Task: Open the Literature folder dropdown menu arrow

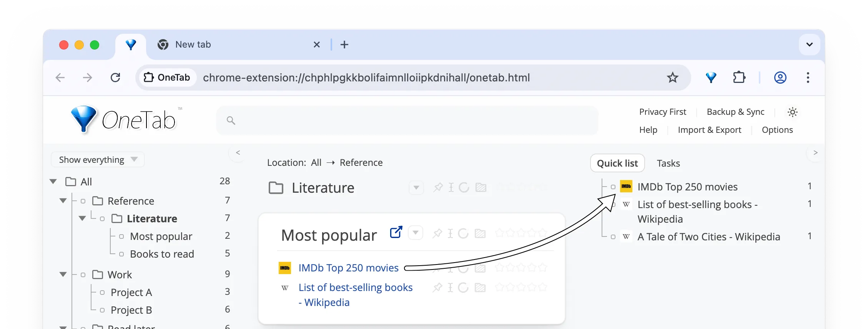Action: [416, 188]
